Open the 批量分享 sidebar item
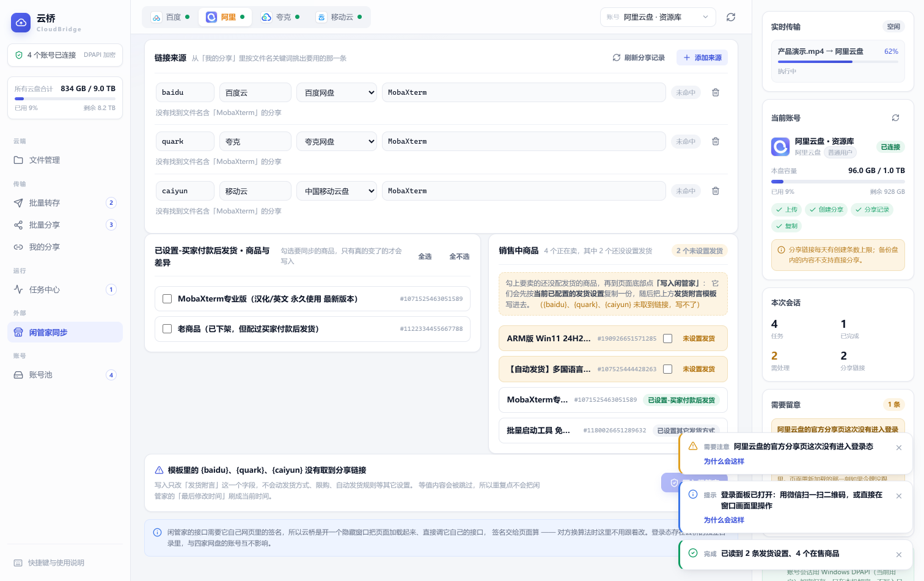 [x=65, y=225]
